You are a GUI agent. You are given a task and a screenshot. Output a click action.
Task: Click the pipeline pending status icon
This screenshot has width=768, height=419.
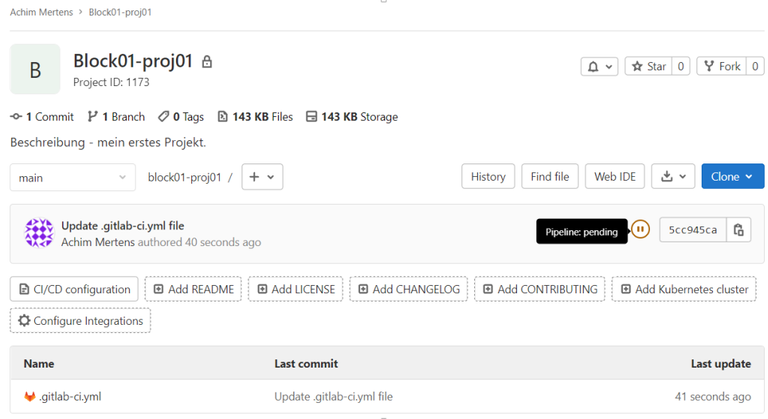(640, 229)
